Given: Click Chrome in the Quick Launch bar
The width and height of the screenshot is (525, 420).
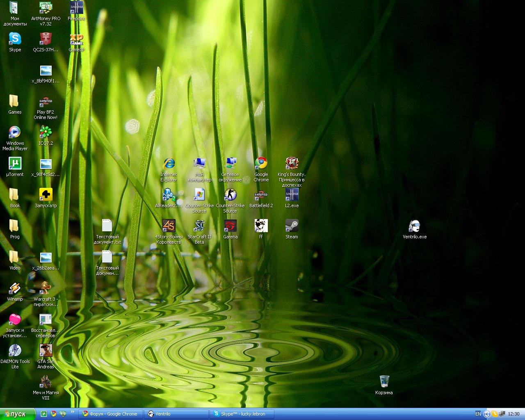Looking at the screenshot, I should [53, 414].
